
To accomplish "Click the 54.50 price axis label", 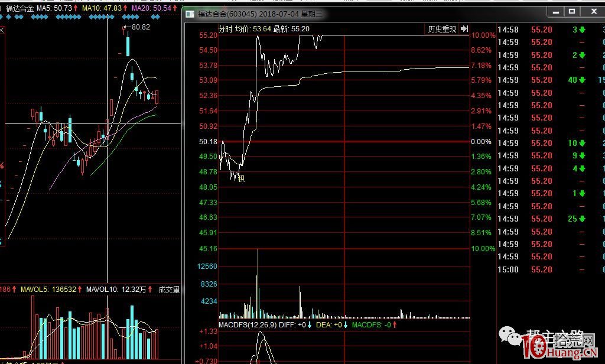I will 209,50.
